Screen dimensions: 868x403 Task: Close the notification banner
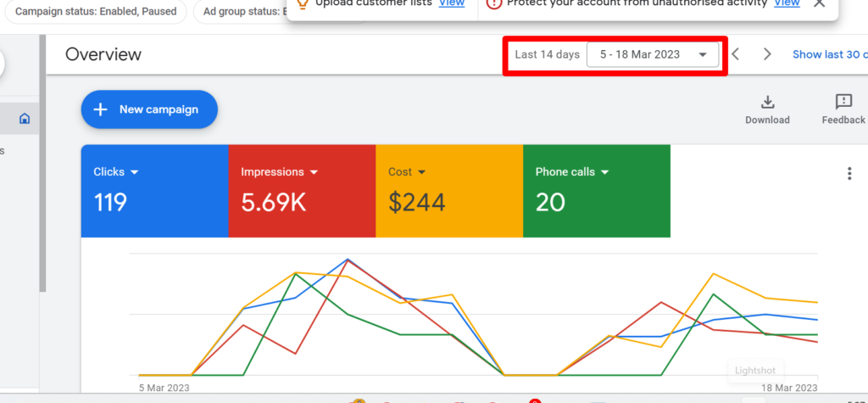[x=819, y=3]
